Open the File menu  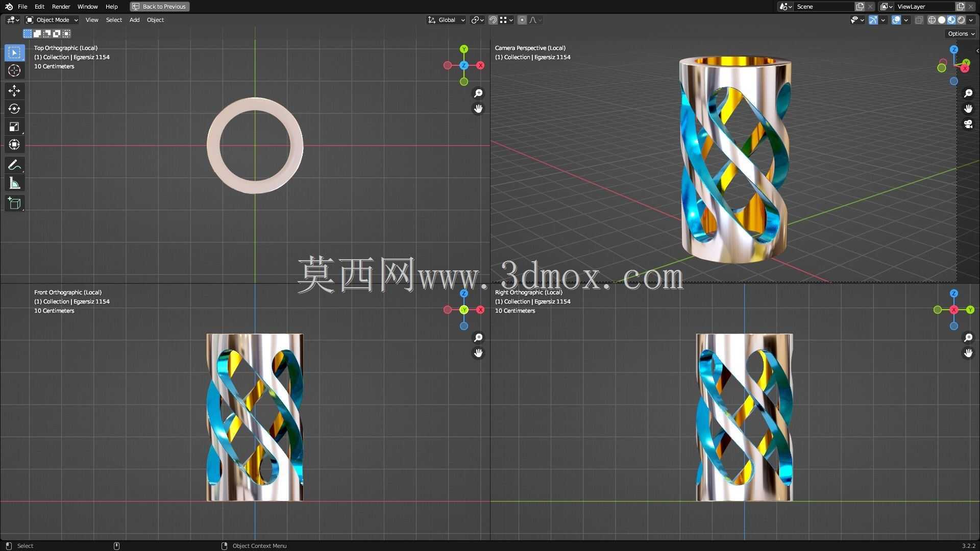(x=22, y=7)
